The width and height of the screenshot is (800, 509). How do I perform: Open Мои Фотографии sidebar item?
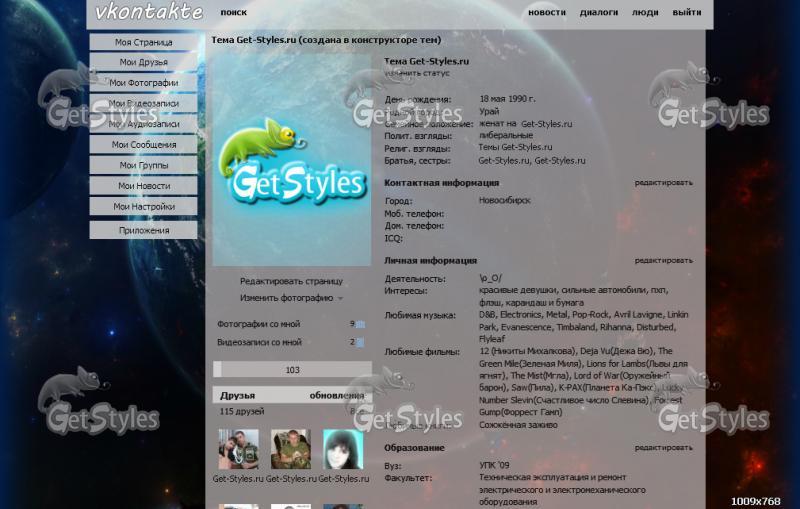click(143, 83)
